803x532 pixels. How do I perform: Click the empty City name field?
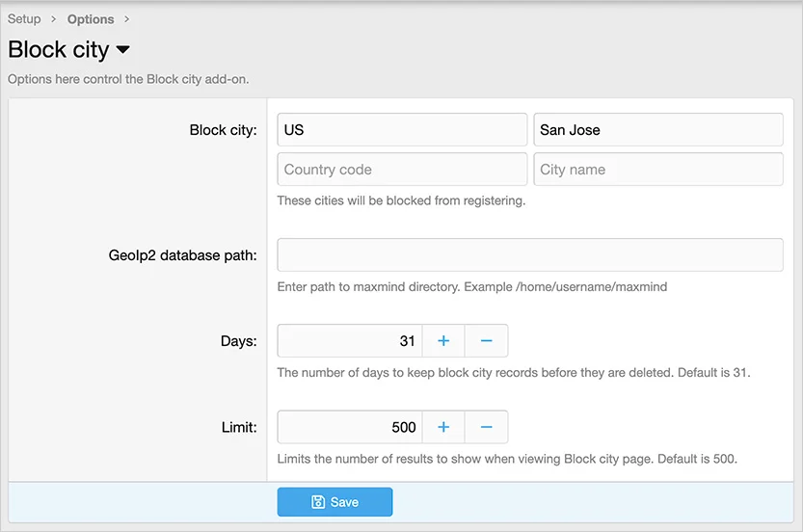[x=657, y=170]
